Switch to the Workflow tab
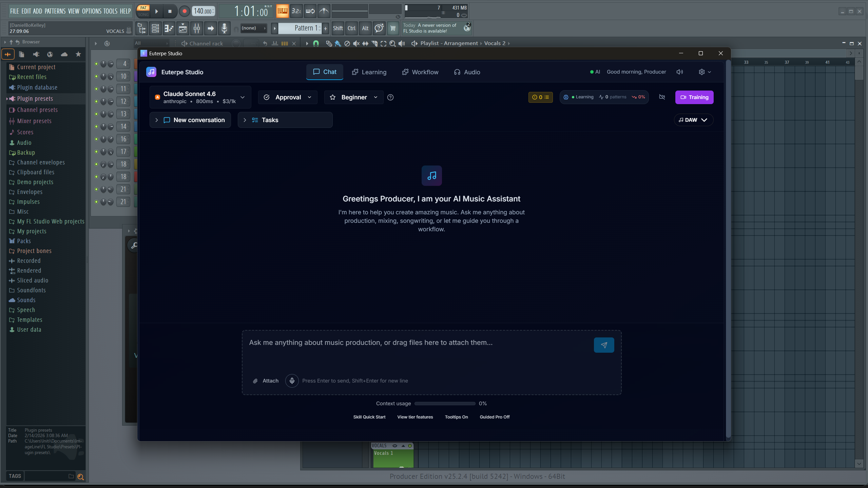The height and width of the screenshot is (488, 868). 420,72
